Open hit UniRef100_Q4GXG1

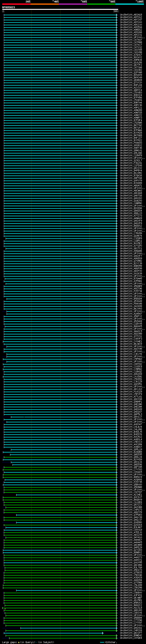pos(131,628)
